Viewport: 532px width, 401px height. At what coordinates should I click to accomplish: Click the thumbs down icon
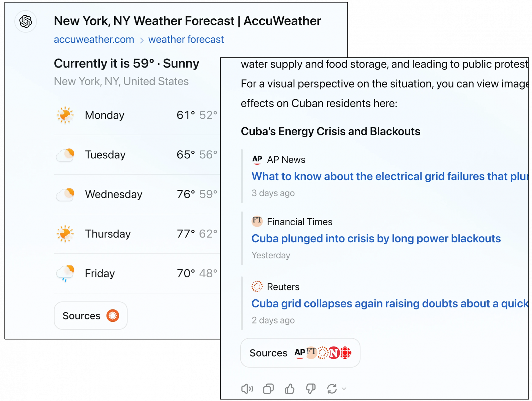tap(311, 389)
